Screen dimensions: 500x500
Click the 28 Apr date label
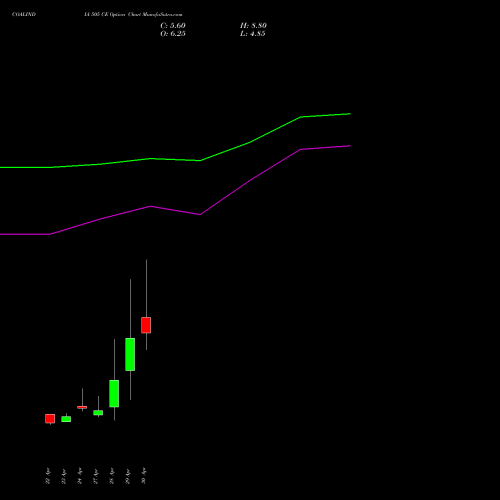point(112,476)
